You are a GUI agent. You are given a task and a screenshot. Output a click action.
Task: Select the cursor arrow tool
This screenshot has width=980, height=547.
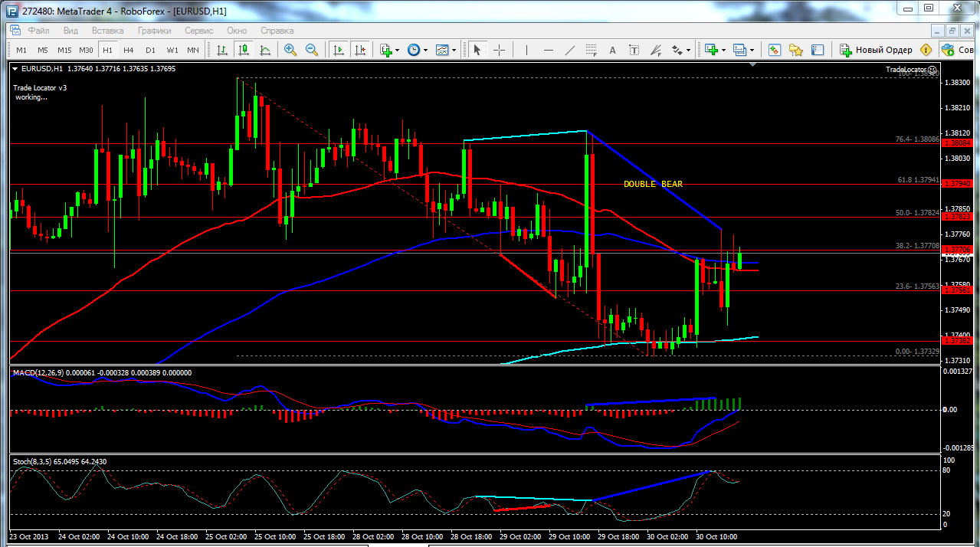coord(477,50)
